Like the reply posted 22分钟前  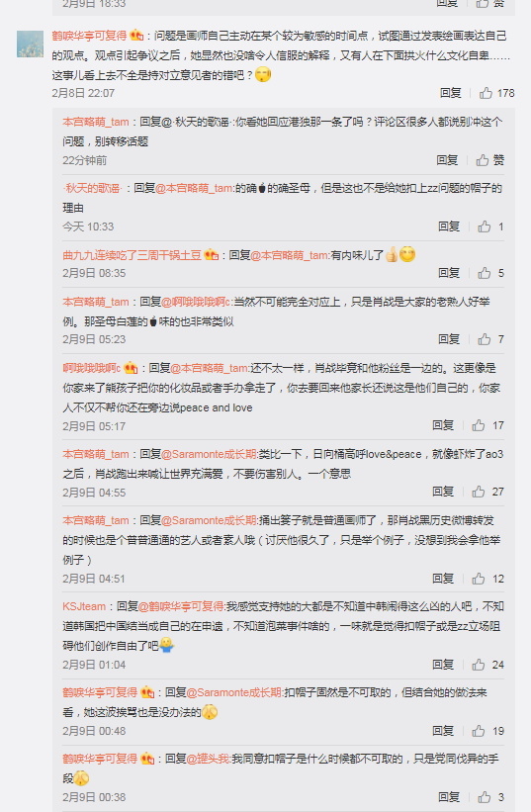coord(489,160)
